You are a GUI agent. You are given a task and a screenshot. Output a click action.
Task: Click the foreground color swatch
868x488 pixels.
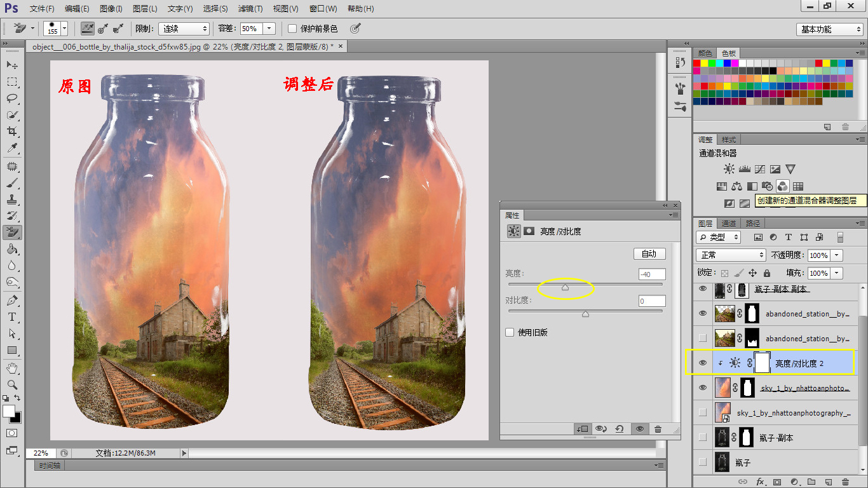(x=9, y=411)
